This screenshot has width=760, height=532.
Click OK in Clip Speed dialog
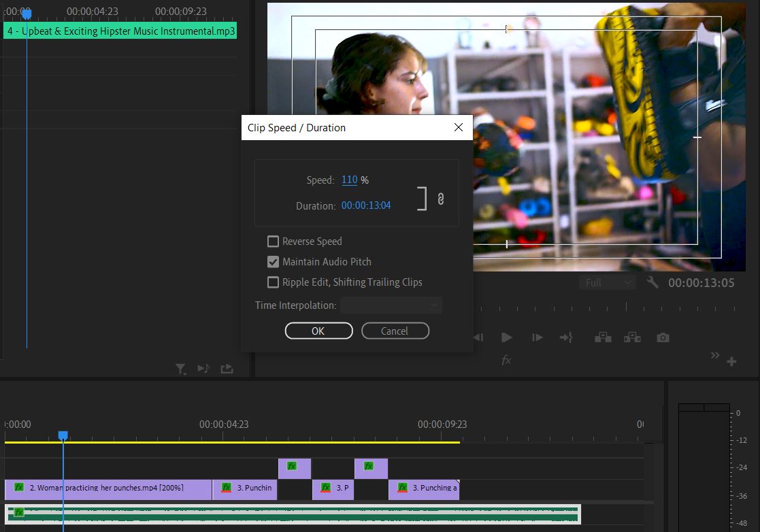pos(319,331)
